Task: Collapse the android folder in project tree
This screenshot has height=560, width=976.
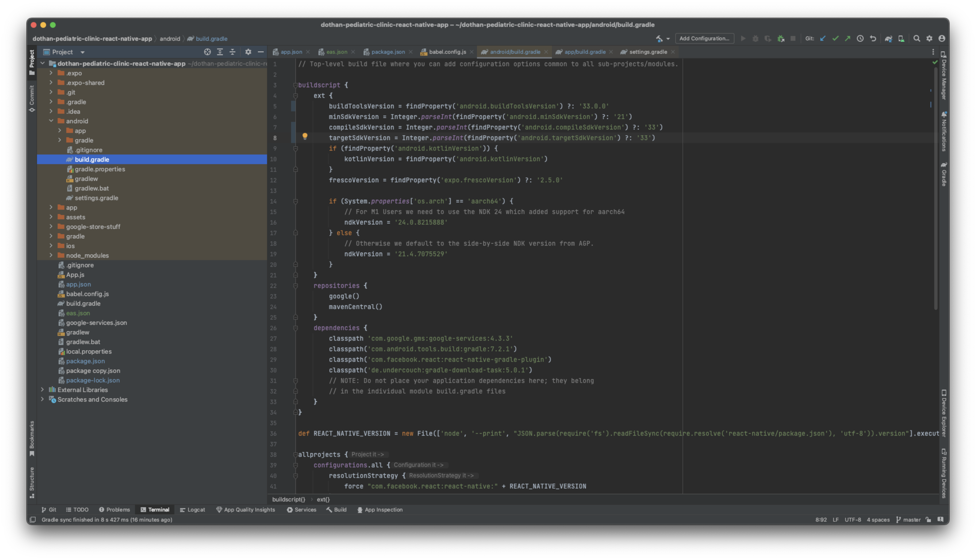Action: click(51, 121)
